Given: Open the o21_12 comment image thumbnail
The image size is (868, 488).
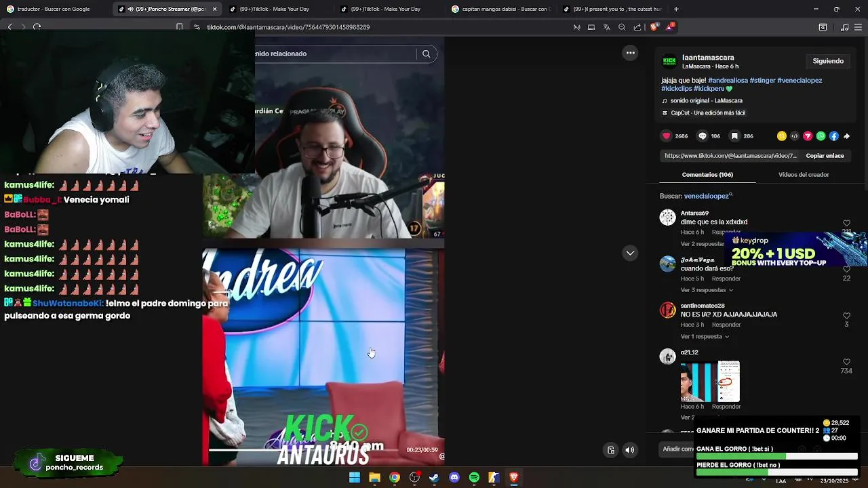Looking at the screenshot, I should 710,381.
